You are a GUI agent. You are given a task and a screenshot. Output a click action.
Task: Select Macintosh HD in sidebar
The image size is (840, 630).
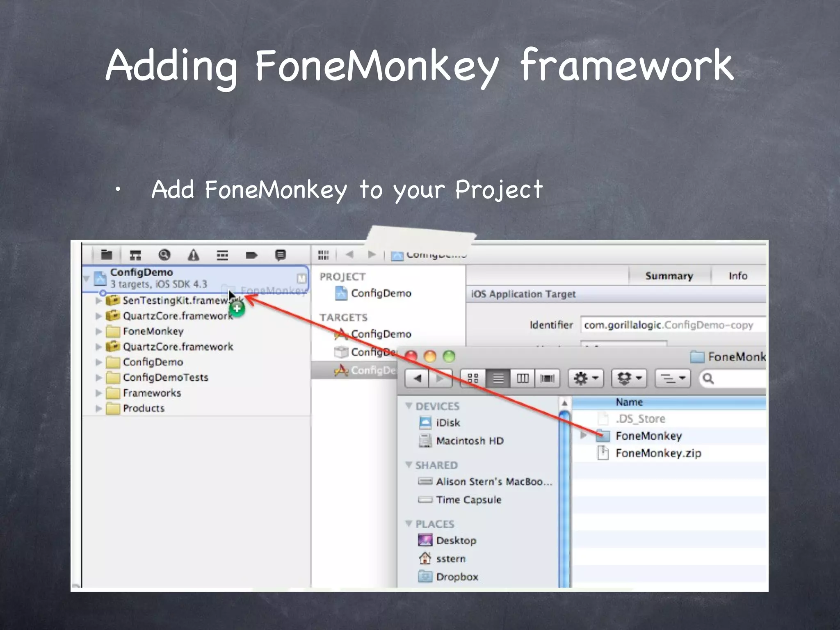469,441
